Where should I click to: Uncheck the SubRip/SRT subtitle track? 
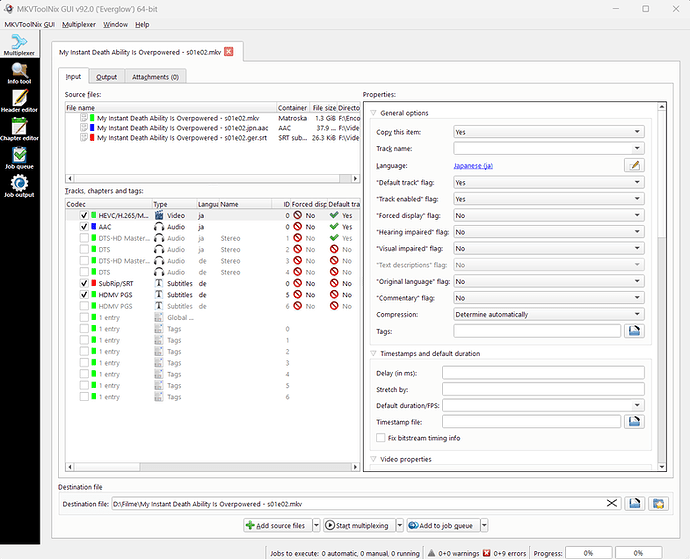point(84,283)
